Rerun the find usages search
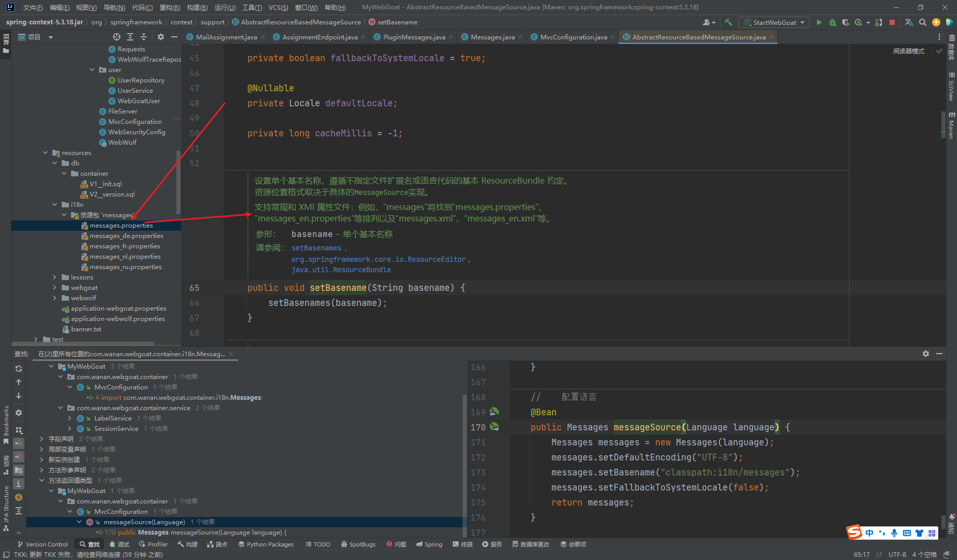The image size is (957, 560). (19, 368)
